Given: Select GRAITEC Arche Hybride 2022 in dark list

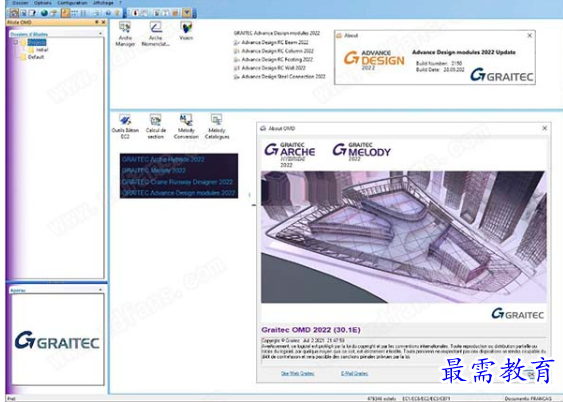Looking at the screenshot, I should tap(163, 159).
